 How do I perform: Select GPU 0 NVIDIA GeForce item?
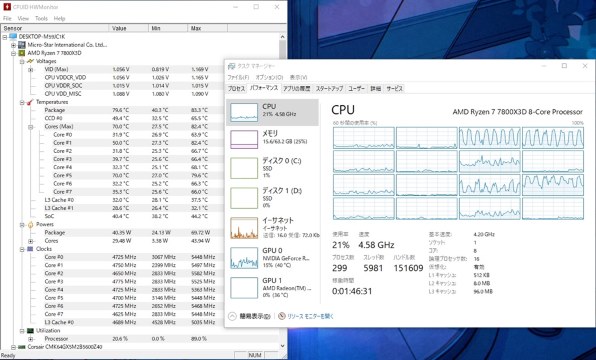pyautogui.click(x=273, y=257)
